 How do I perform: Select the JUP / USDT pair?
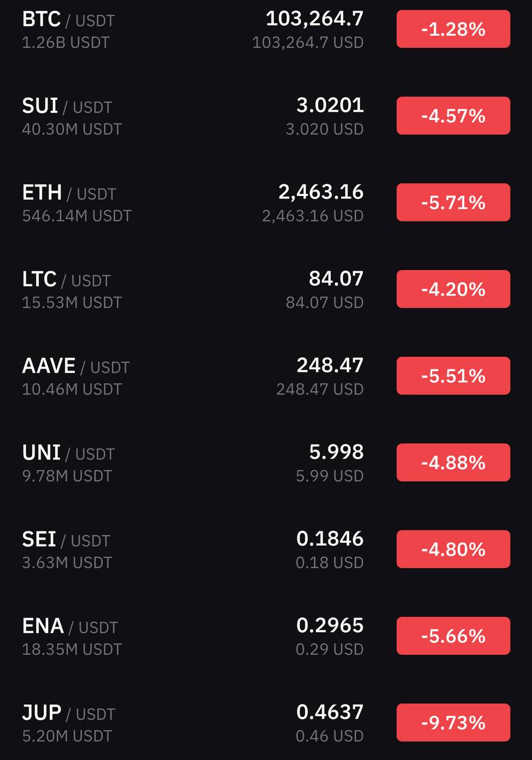[x=266, y=723]
